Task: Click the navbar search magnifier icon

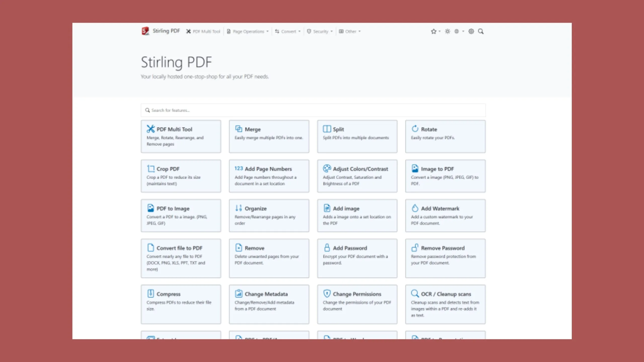Action: pos(481,31)
